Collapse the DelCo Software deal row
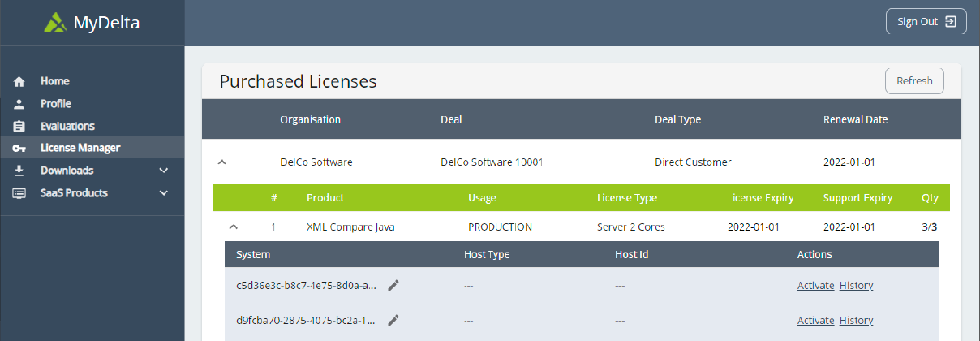The width and height of the screenshot is (980, 341). tap(222, 162)
